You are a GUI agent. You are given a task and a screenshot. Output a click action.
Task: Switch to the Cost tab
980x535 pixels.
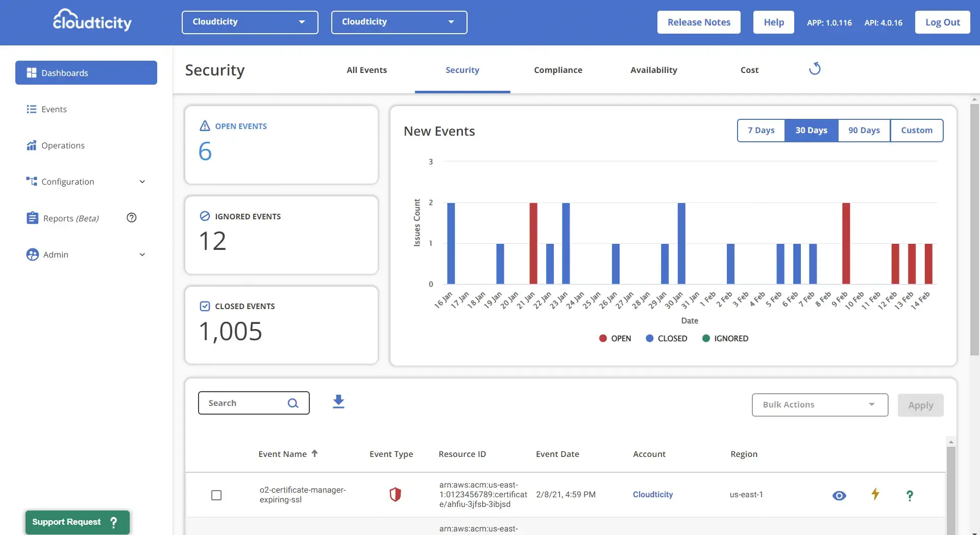(x=749, y=70)
